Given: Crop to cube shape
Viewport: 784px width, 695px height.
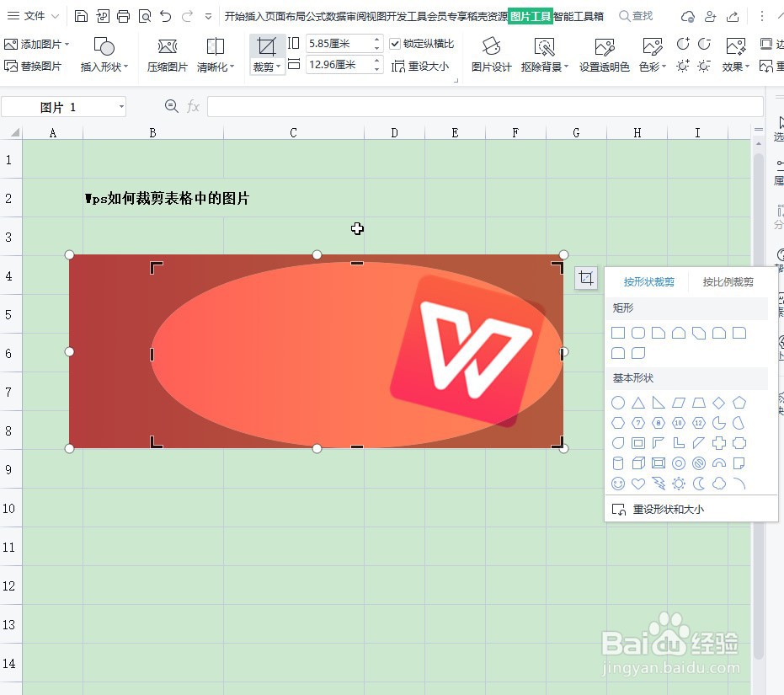Looking at the screenshot, I should [x=638, y=463].
